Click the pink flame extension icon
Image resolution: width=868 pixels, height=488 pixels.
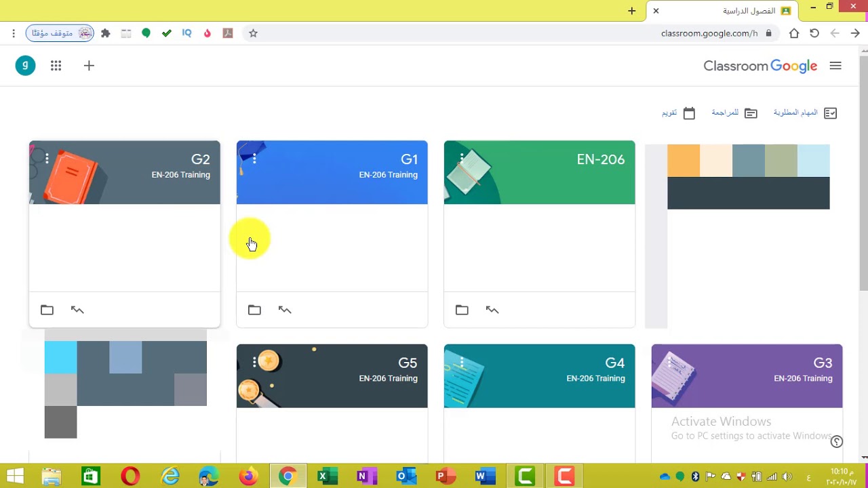click(x=208, y=33)
